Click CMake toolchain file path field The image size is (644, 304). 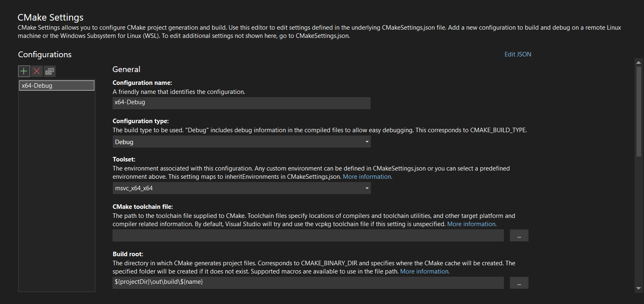(x=308, y=236)
